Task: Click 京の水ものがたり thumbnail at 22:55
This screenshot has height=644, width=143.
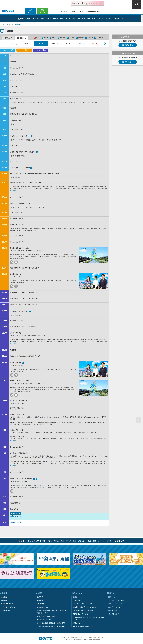Action: click(93, 388)
